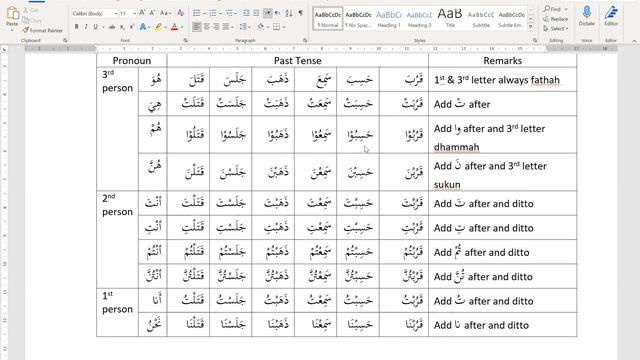This screenshot has width=640, height=360.
Task: Open the Styles pane launcher
Action: point(535,40)
